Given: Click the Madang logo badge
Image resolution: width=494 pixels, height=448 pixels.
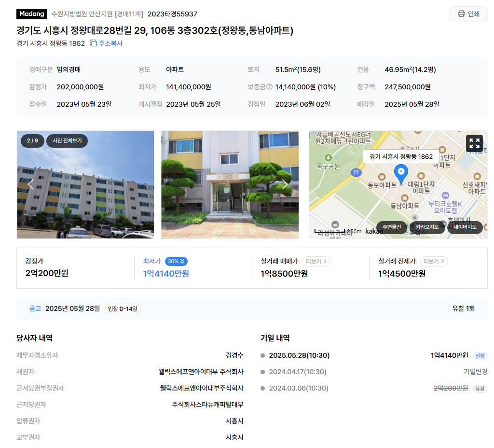Looking at the screenshot, I should (x=32, y=14).
